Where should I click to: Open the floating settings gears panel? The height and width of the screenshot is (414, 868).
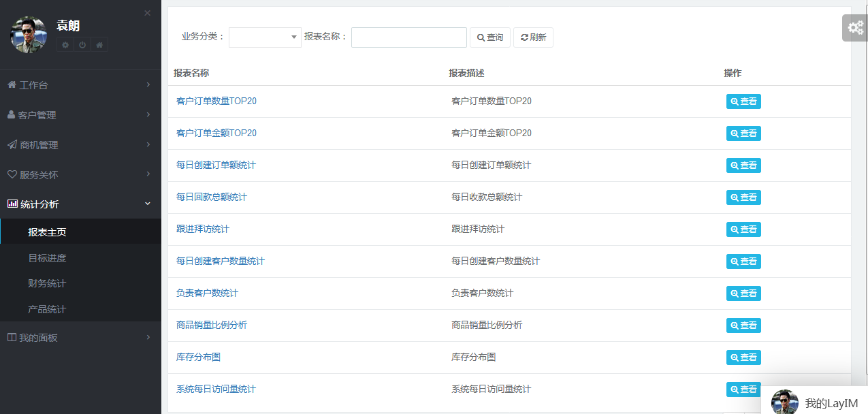854,28
